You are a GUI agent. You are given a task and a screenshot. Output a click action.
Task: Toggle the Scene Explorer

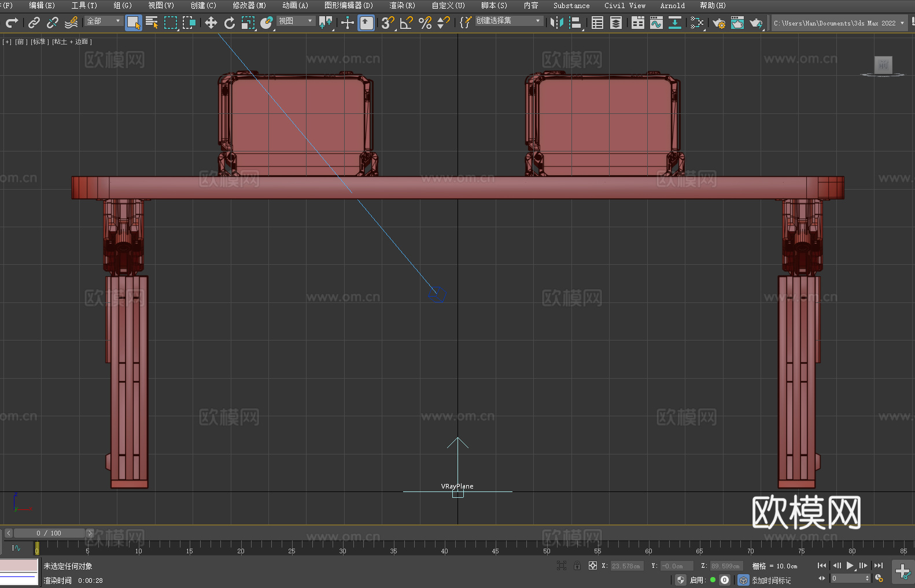597,23
